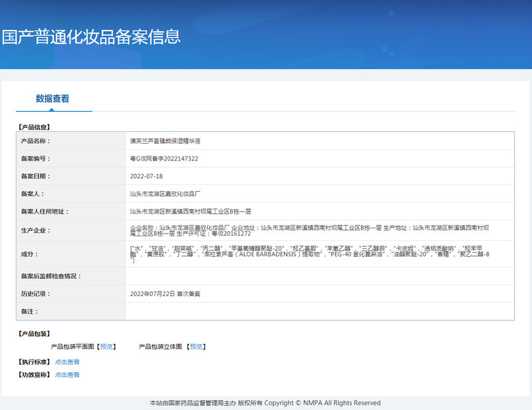Click the 【产品包装】 section heading
532x410 pixels.
pyautogui.click(x=35, y=334)
